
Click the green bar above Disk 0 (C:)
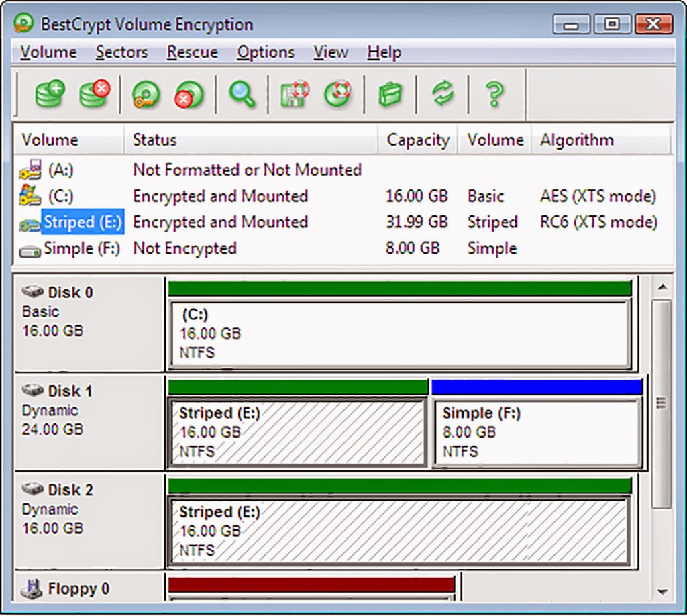[x=400, y=289]
